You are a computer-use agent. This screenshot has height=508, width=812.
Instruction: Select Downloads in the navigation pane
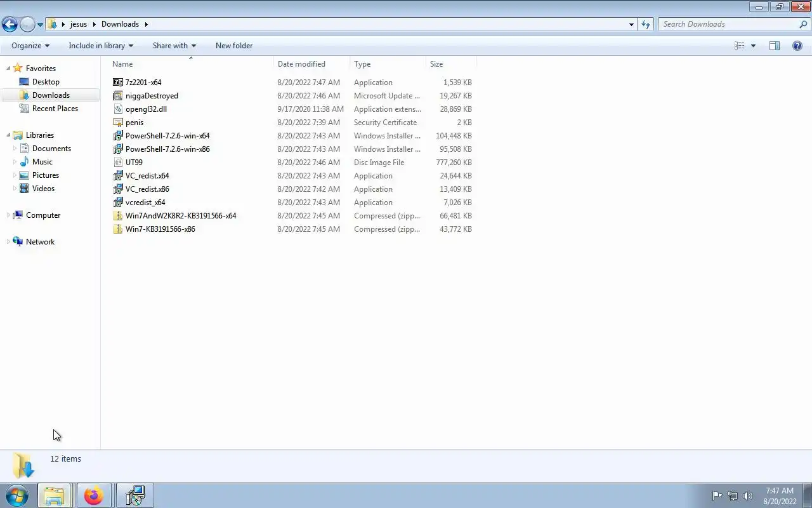pyautogui.click(x=51, y=95)
